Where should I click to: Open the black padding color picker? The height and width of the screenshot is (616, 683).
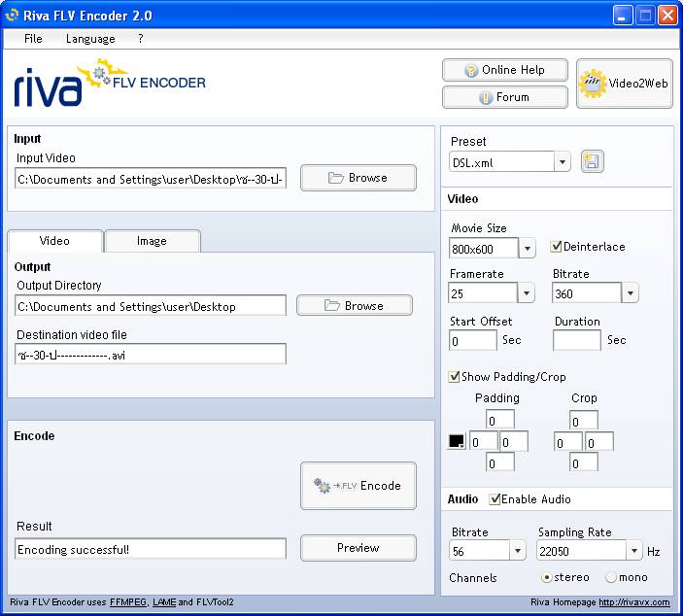pyautogui.click(x=457, y=442)
